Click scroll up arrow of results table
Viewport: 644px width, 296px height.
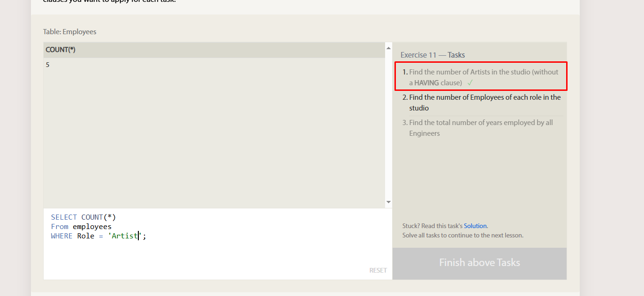388,48
